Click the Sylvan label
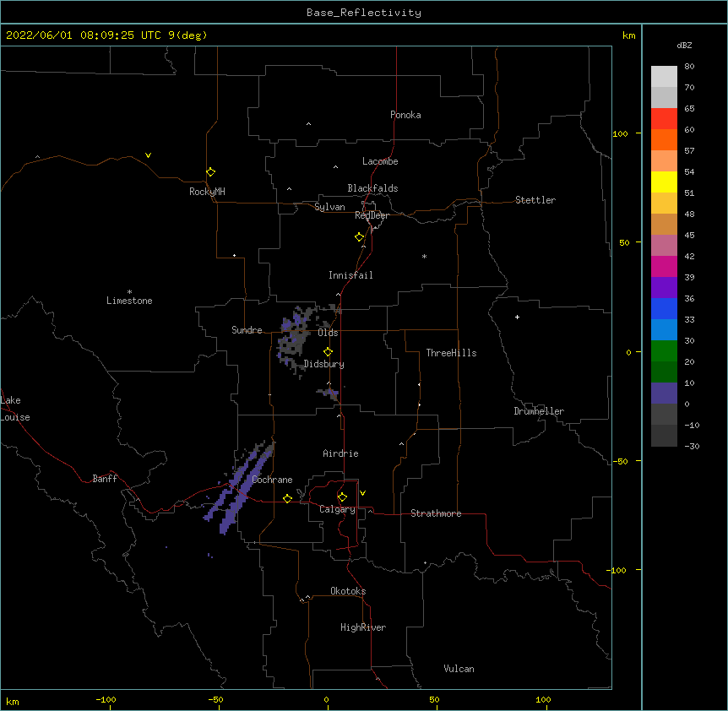The width and height of the screenshot is (728, 711). coord(329,207)
